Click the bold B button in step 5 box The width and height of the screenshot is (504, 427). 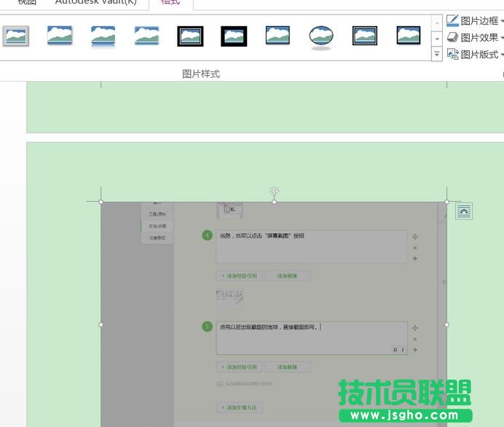(395, 350)
